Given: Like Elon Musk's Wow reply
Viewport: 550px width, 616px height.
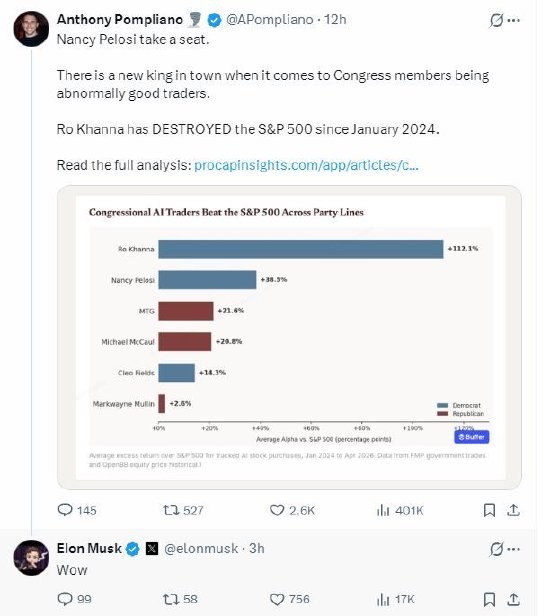Looking at the screenshot, I should click(x=290, y=599).
